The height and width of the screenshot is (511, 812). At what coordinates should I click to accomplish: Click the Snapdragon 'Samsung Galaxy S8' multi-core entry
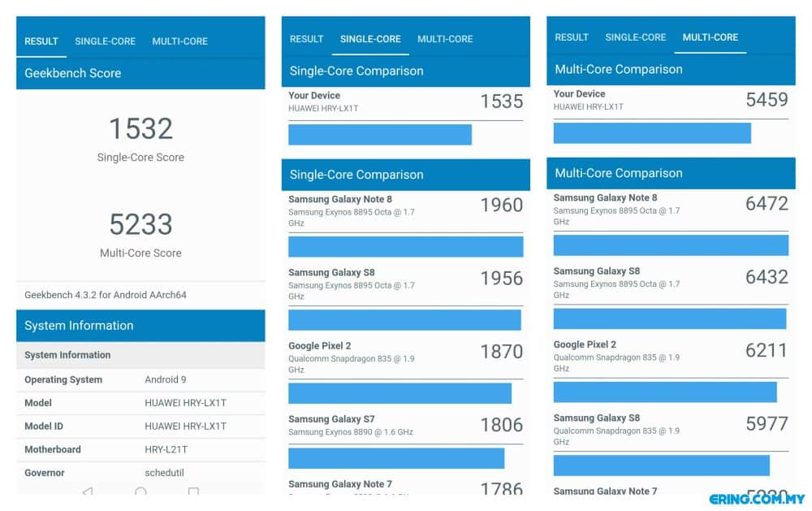click(x=597, y=418)
